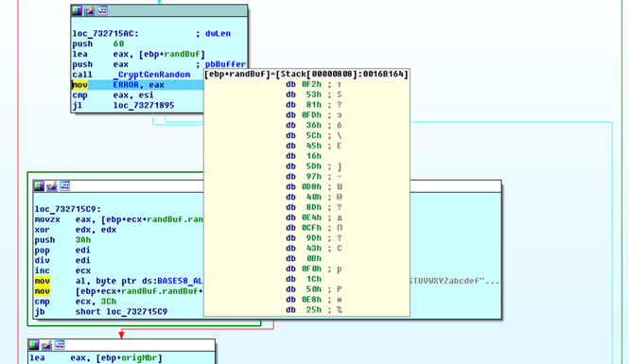Click edit-node icon in origMbr node header
Screen dimensions: 629x364
(46, 345)
